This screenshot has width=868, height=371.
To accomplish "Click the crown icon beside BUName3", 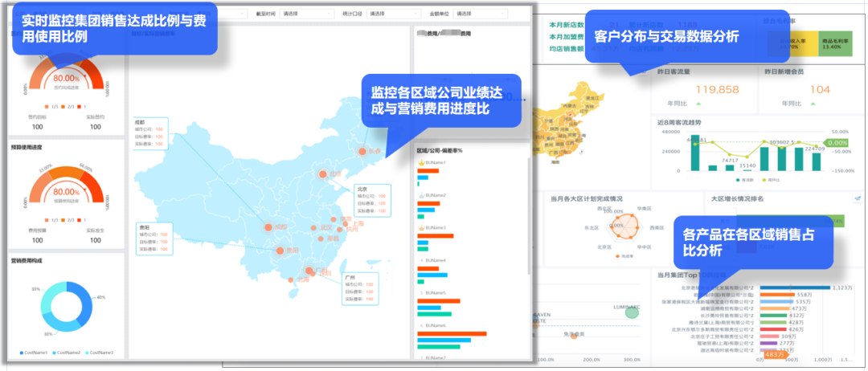I will coord(420,229).
